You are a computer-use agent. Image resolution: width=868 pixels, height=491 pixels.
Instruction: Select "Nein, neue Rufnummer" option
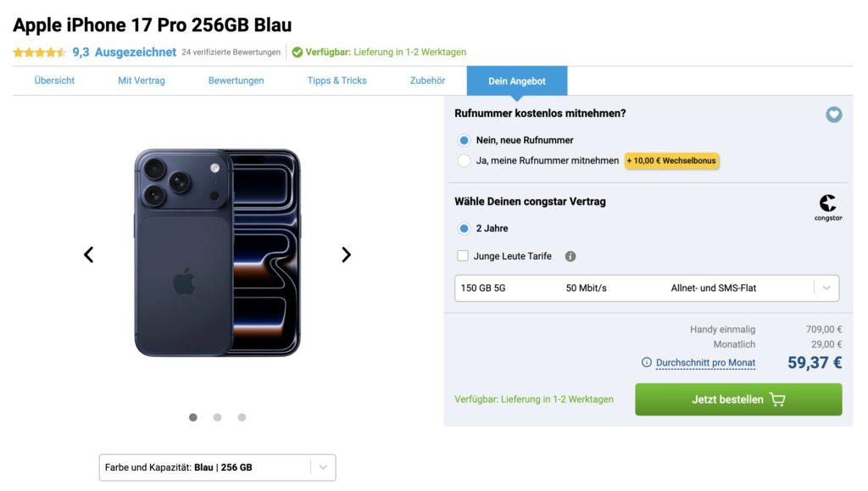click(x=464, y=140)
